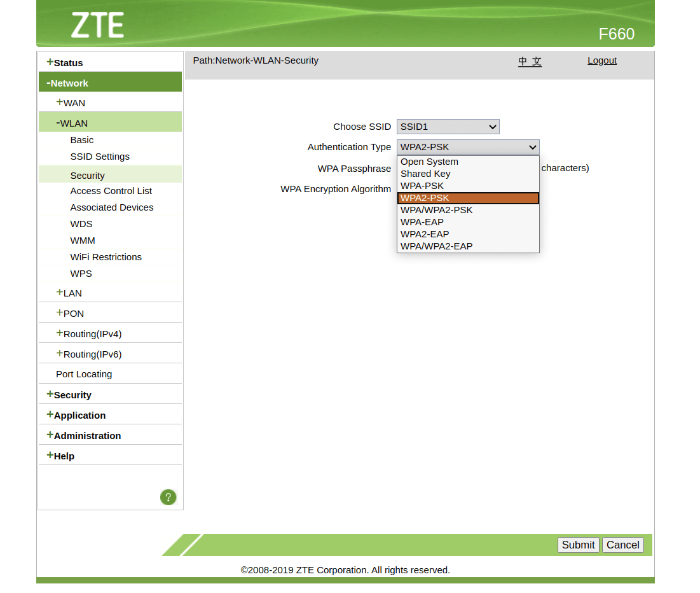Open the Access Control List page
700x593 pixels.
tap(111, 191)
